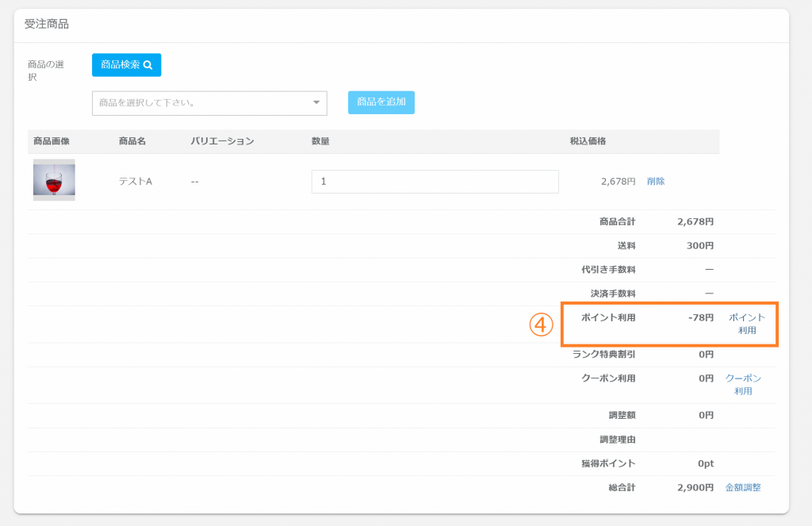Image resolution: width=812 pixels, height=526 pixels.
Task: Click the 商品画像 column header
Action: 52,141
